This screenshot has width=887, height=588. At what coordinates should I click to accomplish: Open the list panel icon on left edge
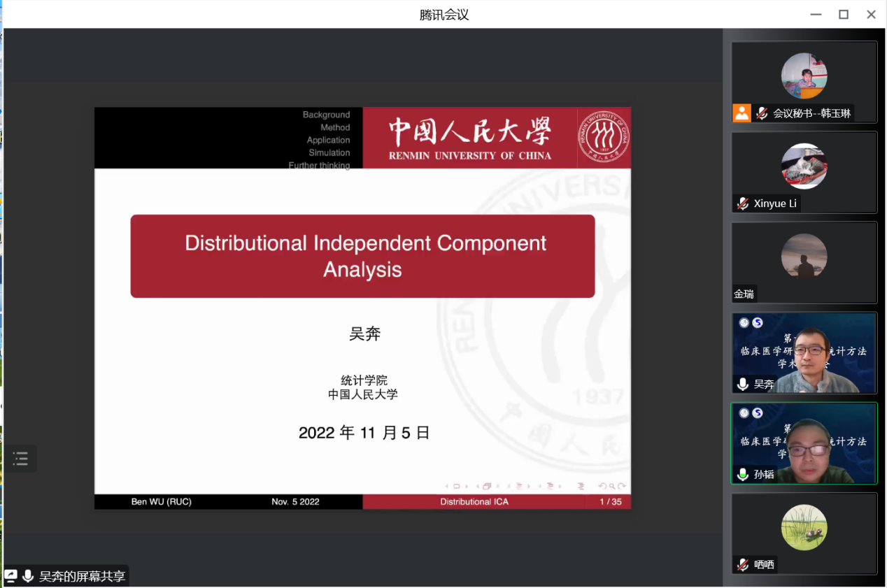20,459
